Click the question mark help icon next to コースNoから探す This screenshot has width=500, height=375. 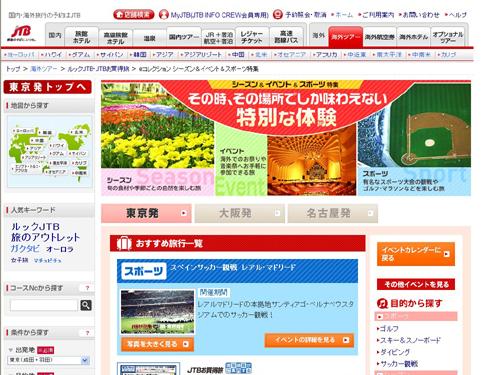pos(87,288)
